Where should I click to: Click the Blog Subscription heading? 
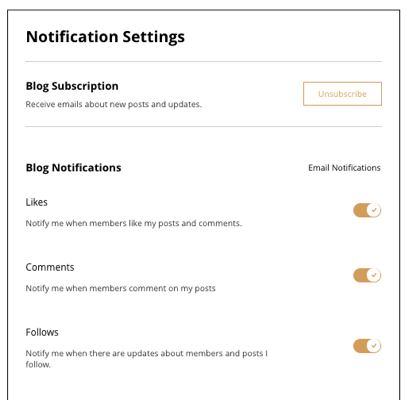coord(72,86)
